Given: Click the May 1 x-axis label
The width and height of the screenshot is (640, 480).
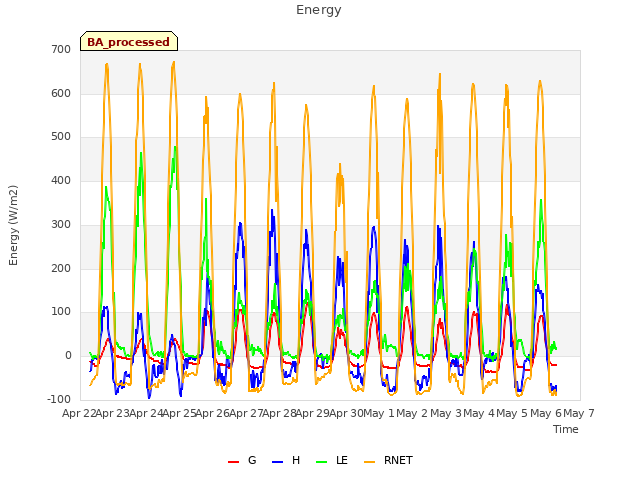Looking at the screenshot, I should pos(379,413).
